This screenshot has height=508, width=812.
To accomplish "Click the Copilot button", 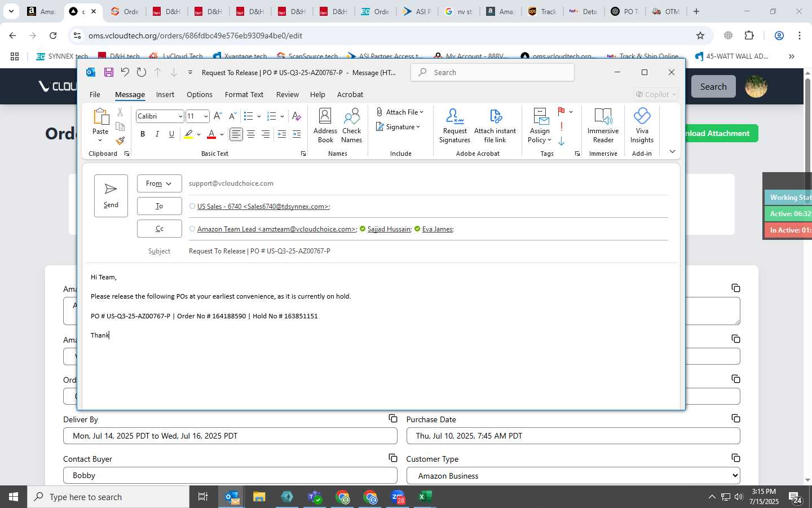I will coord(656,94).
